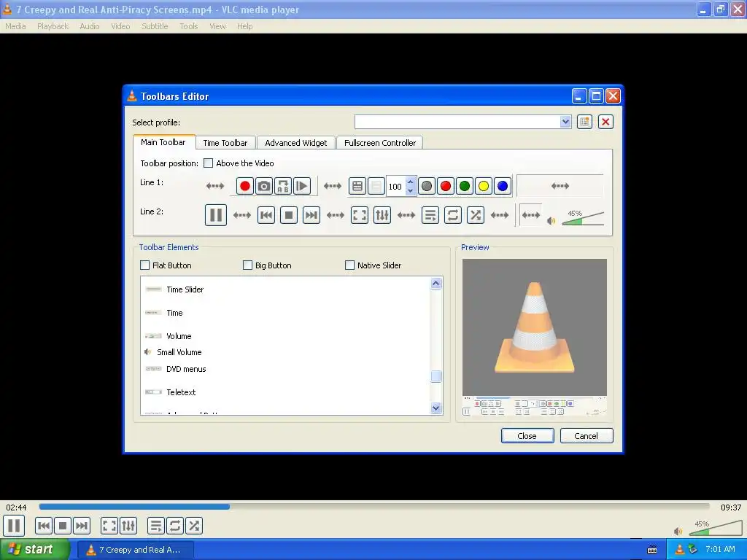Viewport: 747px width, 560px height.
Task: Click the main player volume slider
Action: point(715,527)
